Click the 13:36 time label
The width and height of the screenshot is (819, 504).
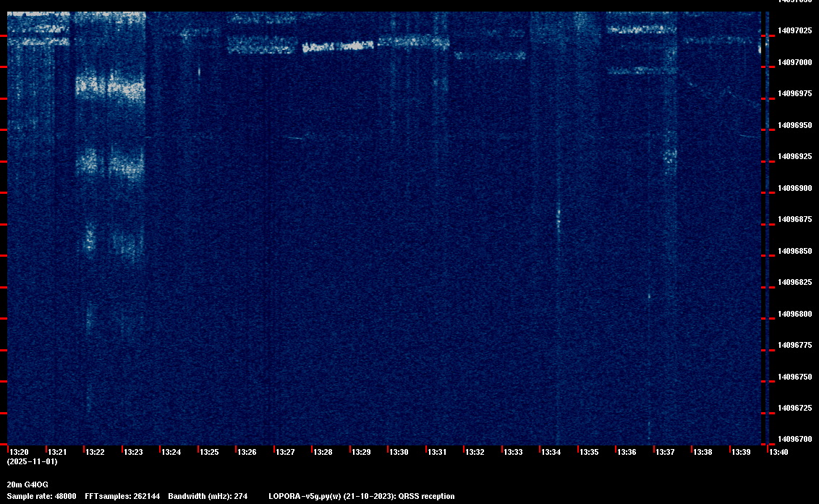click(627, 452)
